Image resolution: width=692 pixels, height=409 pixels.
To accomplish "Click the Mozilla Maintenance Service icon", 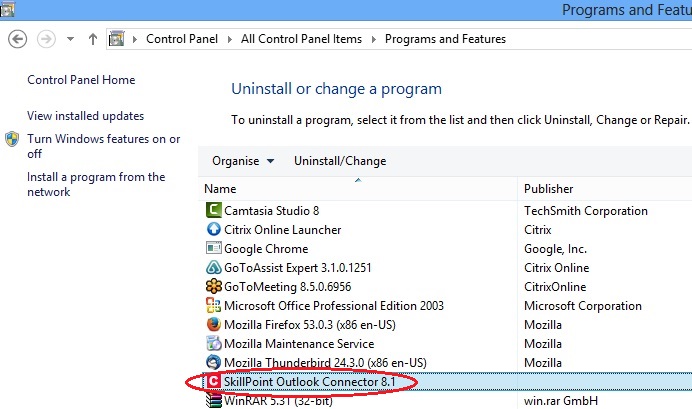I will [214, 343].
